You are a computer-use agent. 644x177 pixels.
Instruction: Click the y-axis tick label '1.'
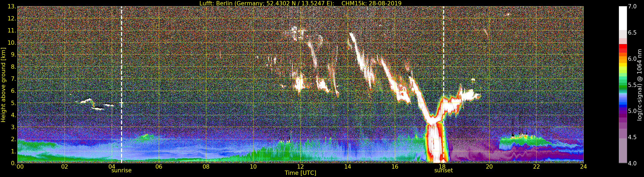[x=13, y=151]
